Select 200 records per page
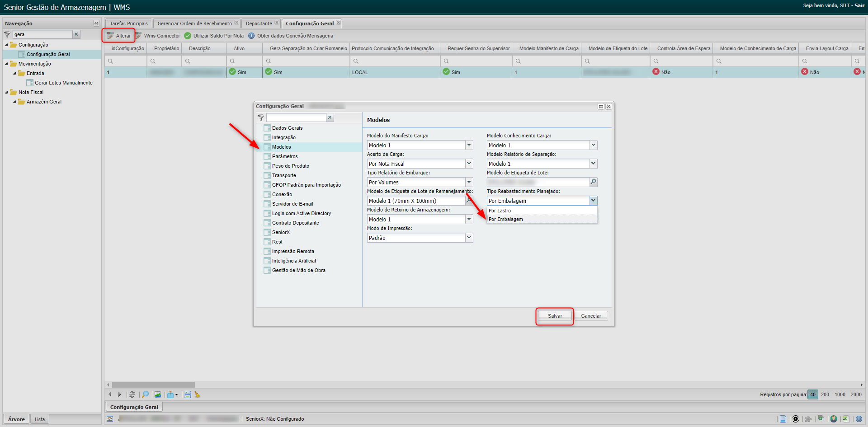This screenshot has height=427, width=868. pyautogui.click(x=825, y=394)
